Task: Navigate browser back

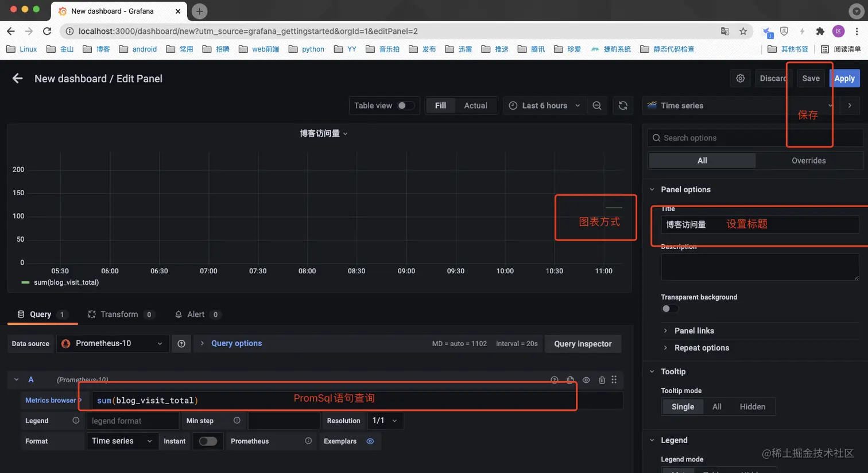Action: [x=10, y=31]
